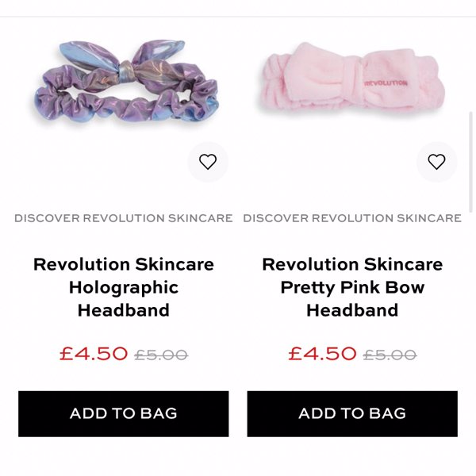The width and height of the screenshot is (476, 476).
Task: Click the crossed-out £5.00 under Holographic Headband
Action: pyautogui.click(x=161, y=355)
